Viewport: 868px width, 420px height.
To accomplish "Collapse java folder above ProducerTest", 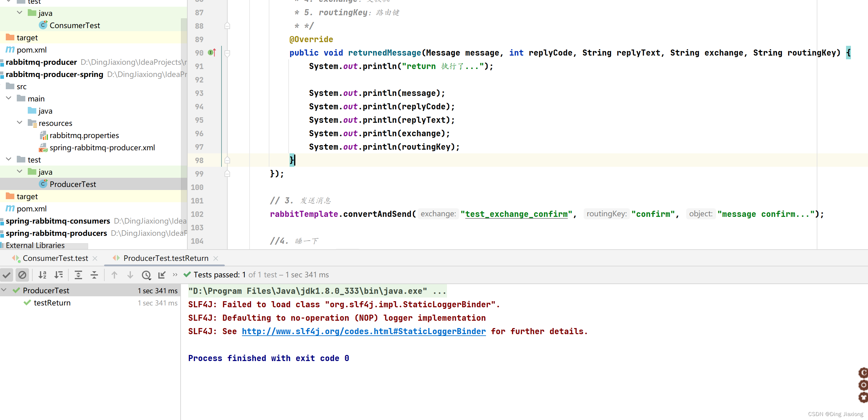I will tap(20, 171).
